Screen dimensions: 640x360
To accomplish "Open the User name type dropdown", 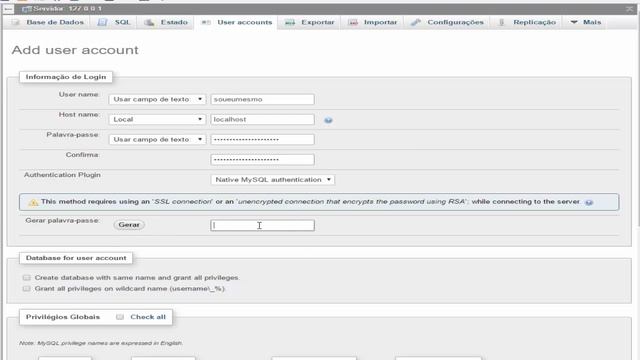I will click(x=157, y=99).
